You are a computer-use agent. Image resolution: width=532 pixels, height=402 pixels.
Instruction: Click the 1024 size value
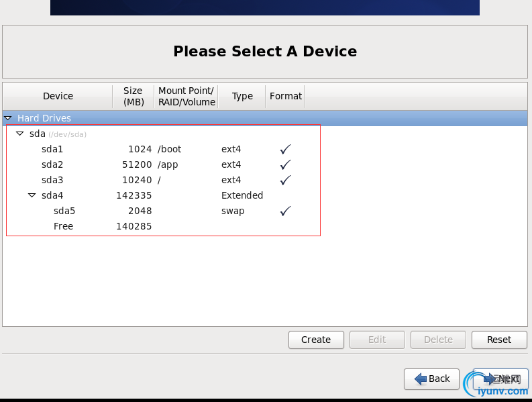(x=140, y=149)
